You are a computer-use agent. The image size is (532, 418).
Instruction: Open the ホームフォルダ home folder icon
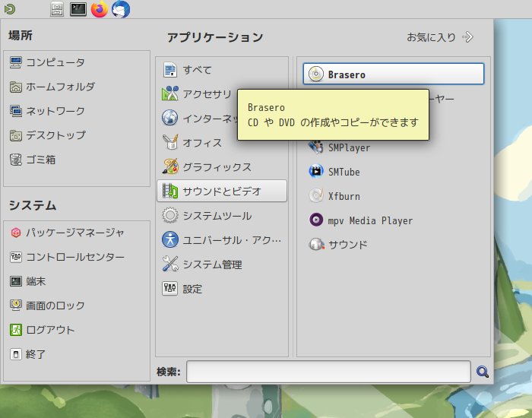pos(16,87)
